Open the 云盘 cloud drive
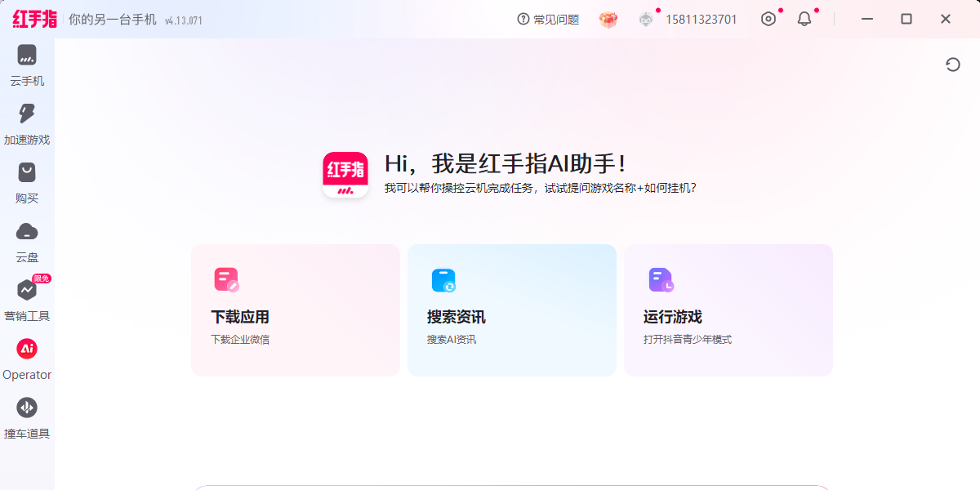Screen dimensions: 980x490 (x=27, y=243)
